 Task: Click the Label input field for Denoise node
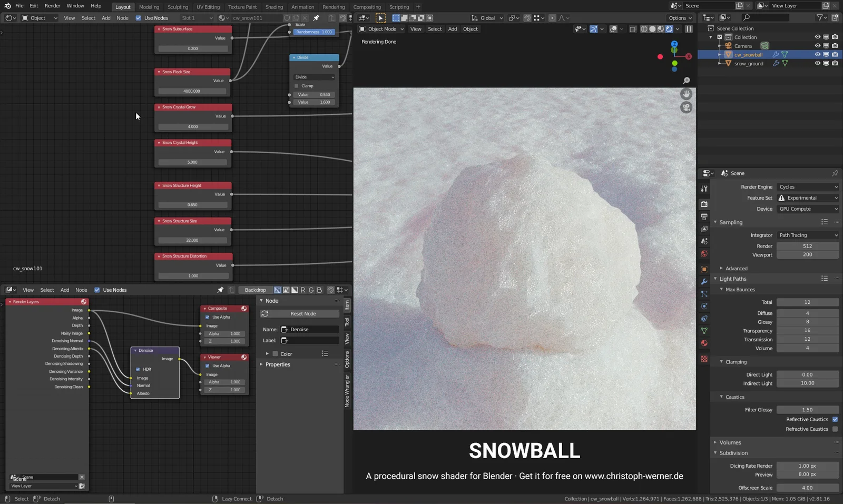[311, 340]
